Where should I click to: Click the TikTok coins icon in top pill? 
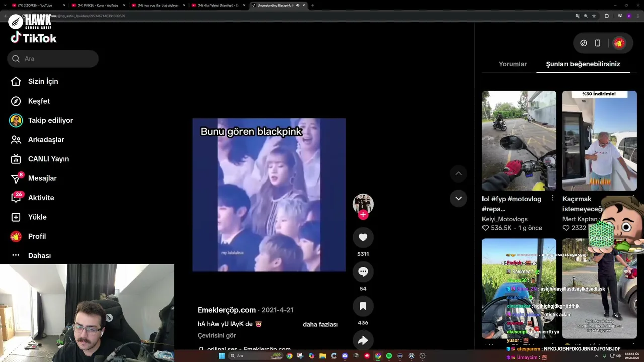(584, 43)
